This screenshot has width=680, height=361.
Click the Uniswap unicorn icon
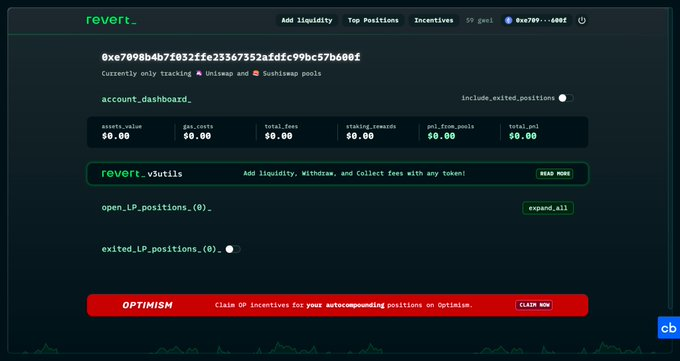coord(199,73)
